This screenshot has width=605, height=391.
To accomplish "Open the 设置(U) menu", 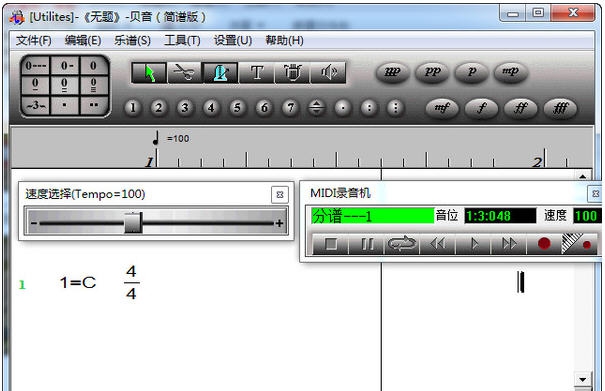I will point(233,40).
